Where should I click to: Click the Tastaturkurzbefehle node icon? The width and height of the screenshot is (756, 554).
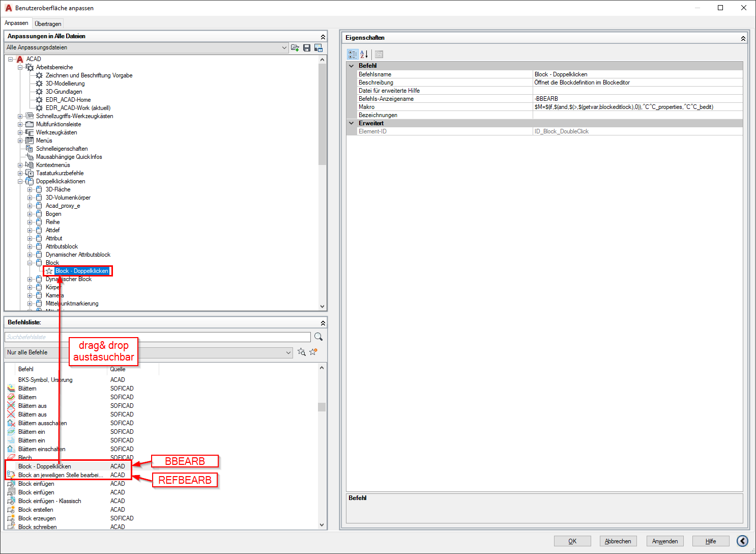click(30, 173)
